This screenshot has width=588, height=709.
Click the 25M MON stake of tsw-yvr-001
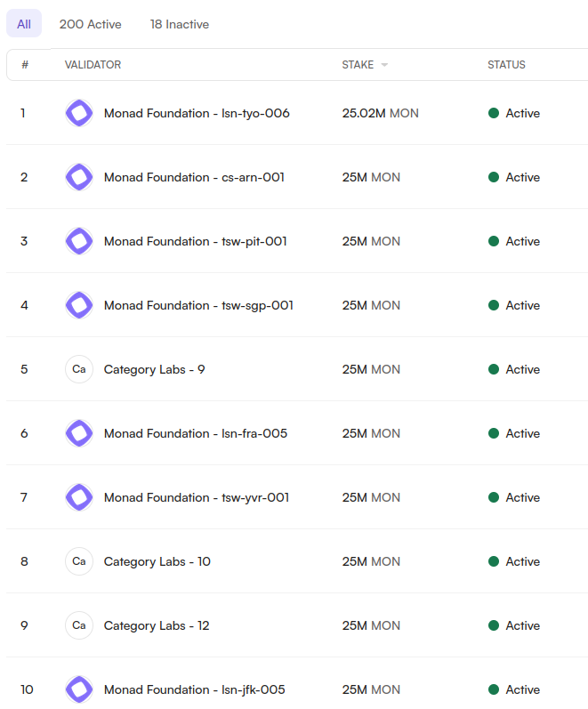(x=371, y=497)
